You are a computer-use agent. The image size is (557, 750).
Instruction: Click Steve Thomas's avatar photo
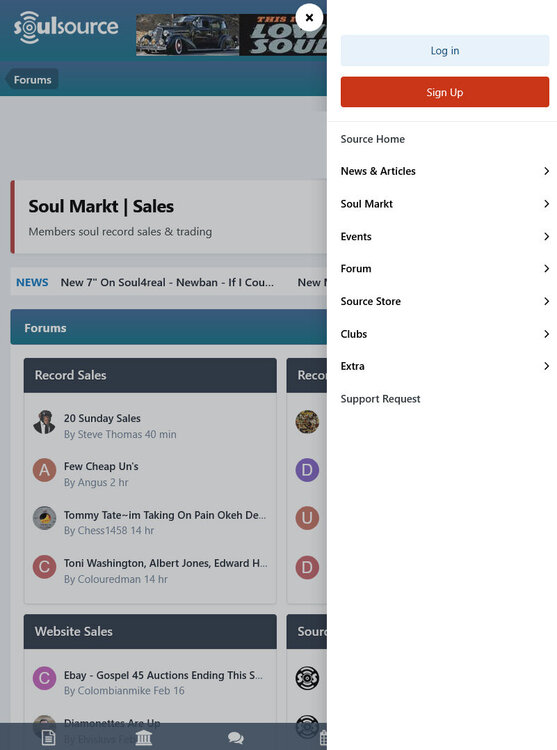pyautogui.click(x=44, y=422)
